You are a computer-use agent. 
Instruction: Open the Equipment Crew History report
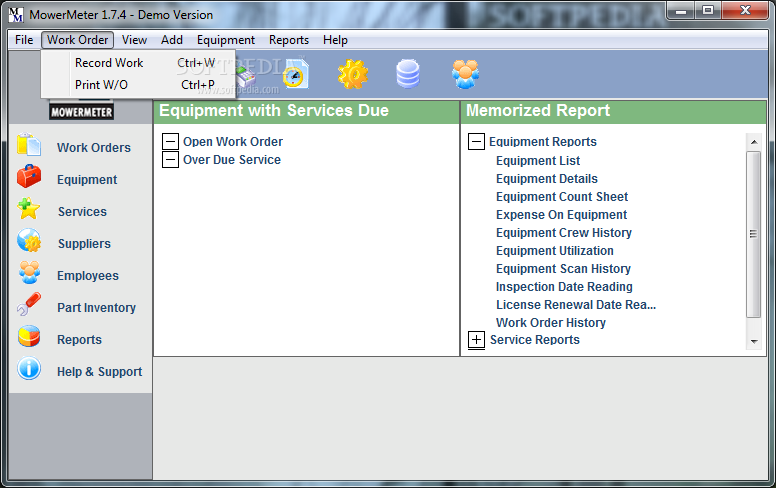coord(564,233)
